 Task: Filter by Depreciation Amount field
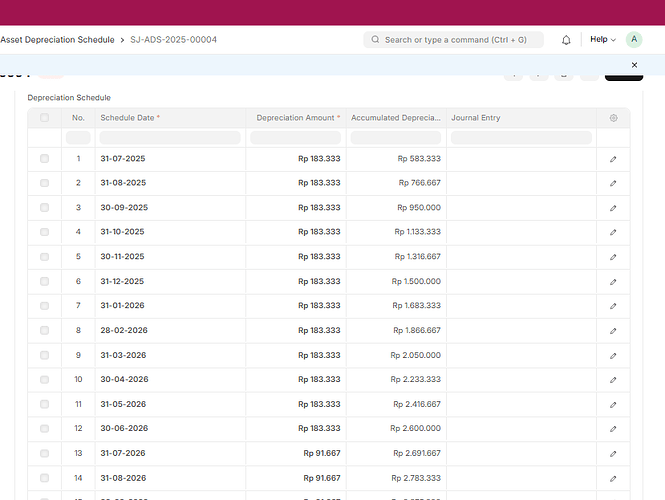[296, 137]
